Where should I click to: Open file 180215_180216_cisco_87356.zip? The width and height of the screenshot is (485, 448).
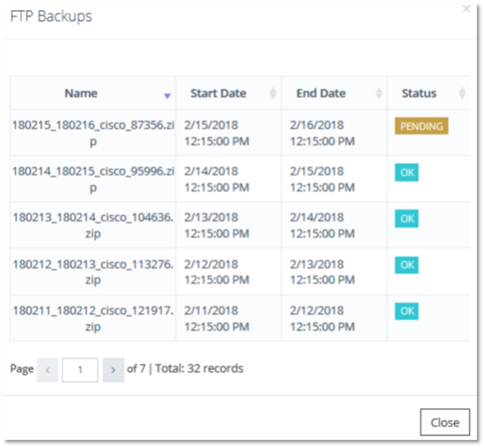(93, 133)
